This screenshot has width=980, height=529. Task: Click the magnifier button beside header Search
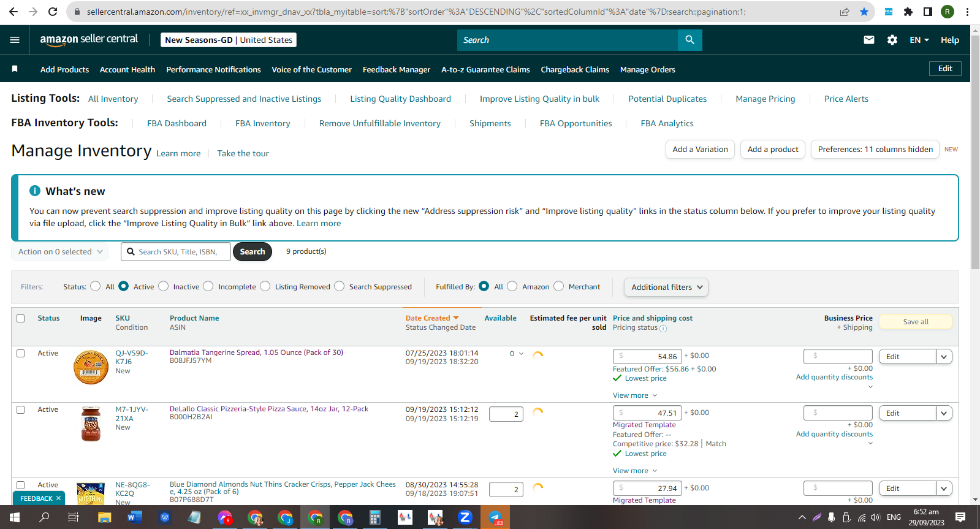click(x=689, y=40)
